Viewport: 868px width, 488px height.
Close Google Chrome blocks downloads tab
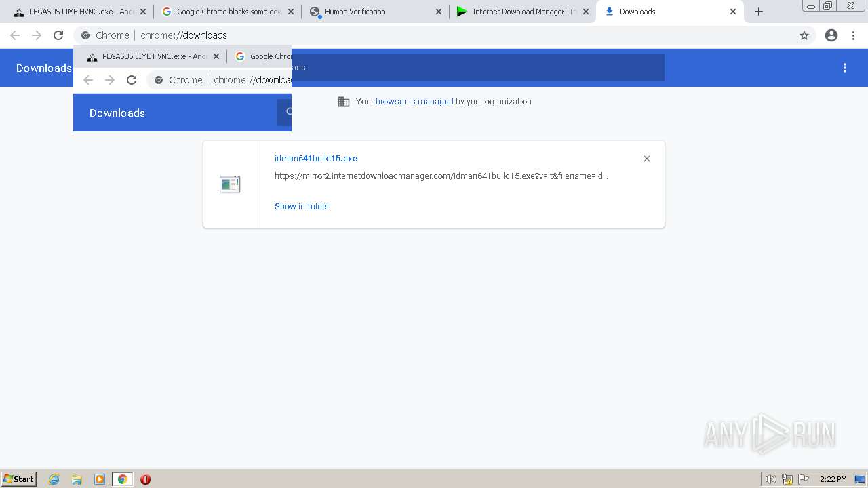291,12
